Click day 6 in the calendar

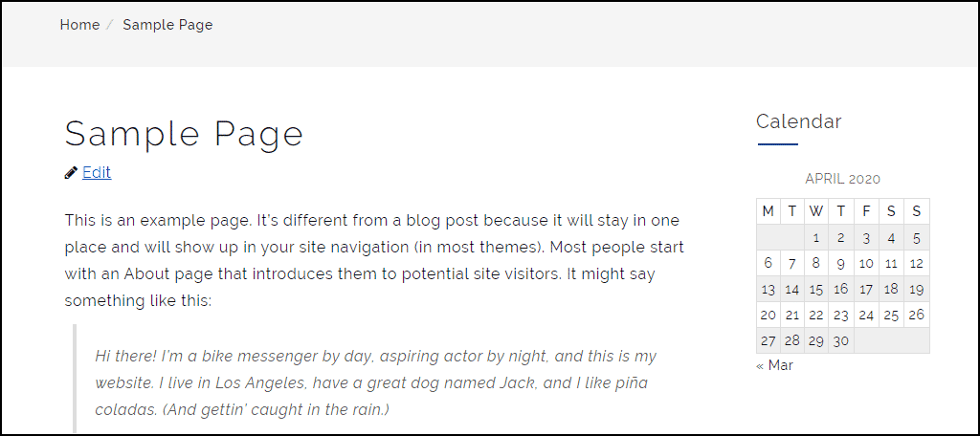[768, 264]
